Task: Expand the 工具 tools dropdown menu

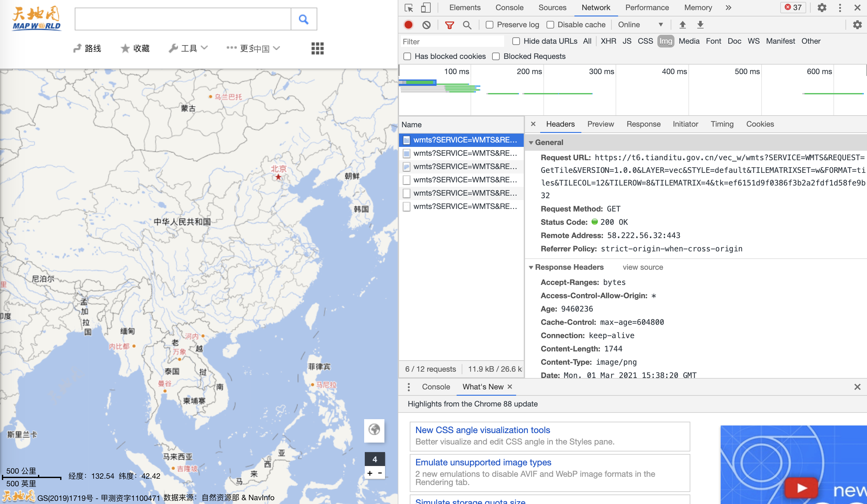Action: click(188, 48)
